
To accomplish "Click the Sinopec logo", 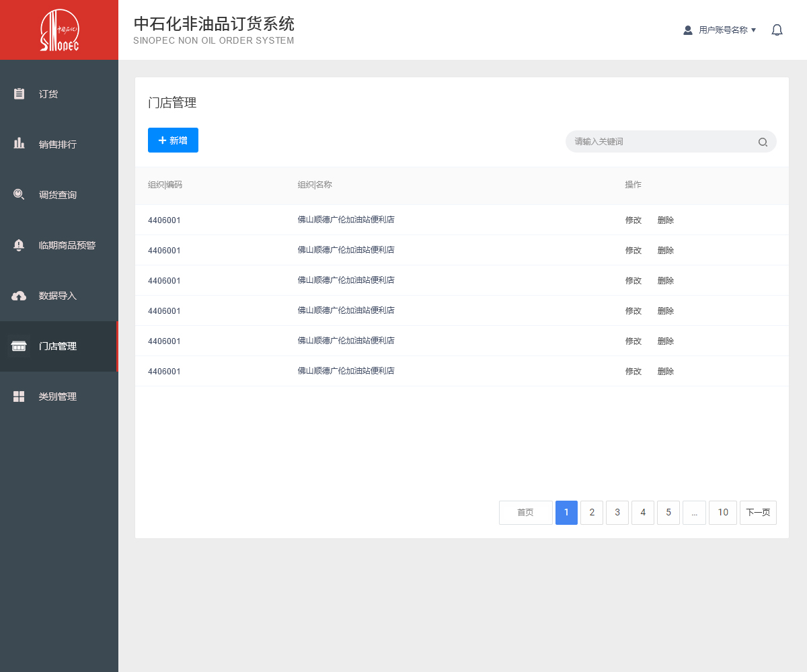I will tap(59, 30).
